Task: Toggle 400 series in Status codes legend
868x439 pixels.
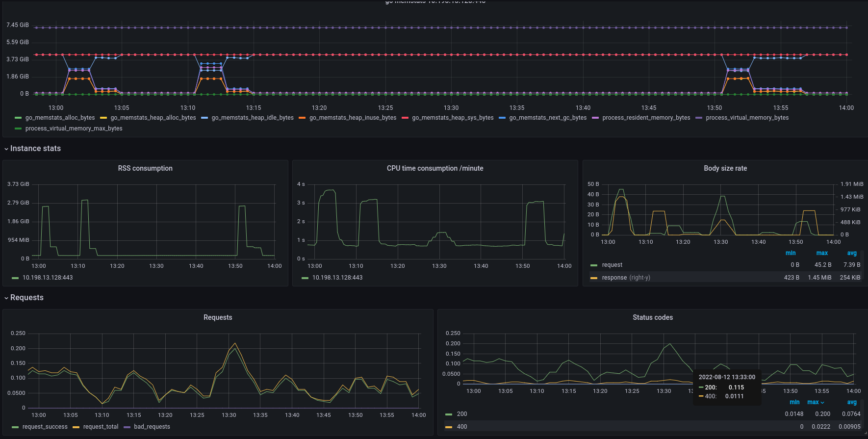Action: coord(462,427)
